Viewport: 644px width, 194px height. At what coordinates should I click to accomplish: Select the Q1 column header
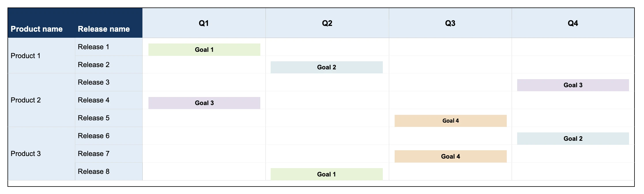[204, 23]
